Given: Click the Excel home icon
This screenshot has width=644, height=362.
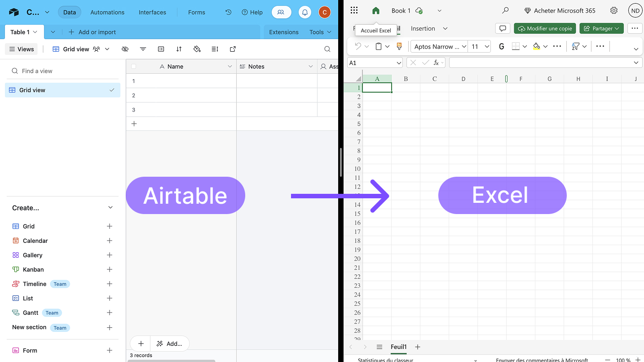Looking at the screenshot, I should point(376,10).
